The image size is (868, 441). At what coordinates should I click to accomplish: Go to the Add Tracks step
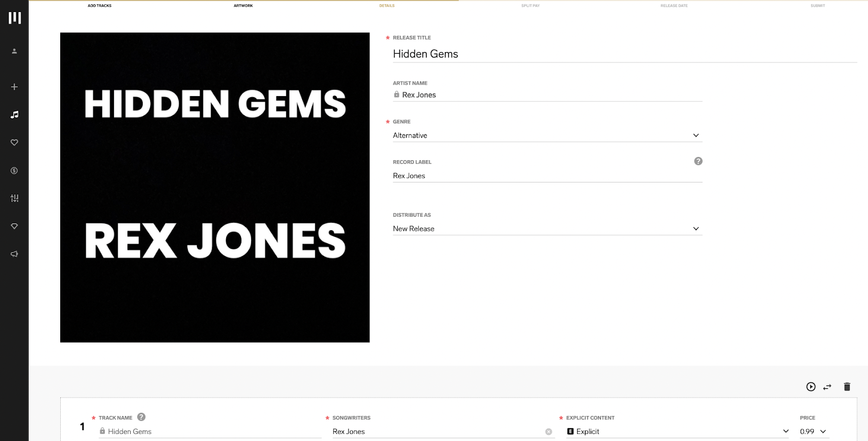coord(100,6)
